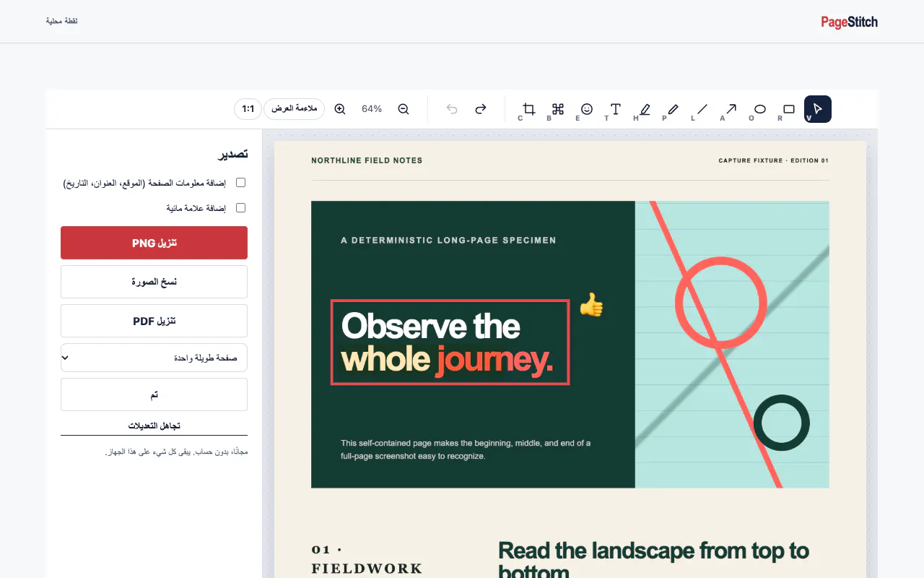
Task: Click the 64% zoom level text
Action: coord(372,109)
